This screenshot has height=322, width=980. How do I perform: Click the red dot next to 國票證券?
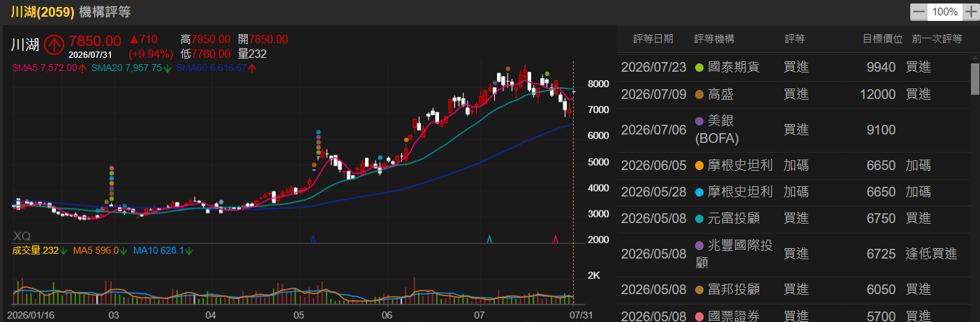click(x=701, y=316)
